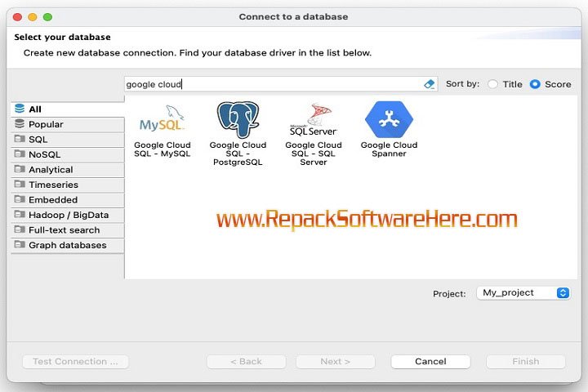Open the Embedded category
Screen dimensions: 588x392
[x=68, y=199]
